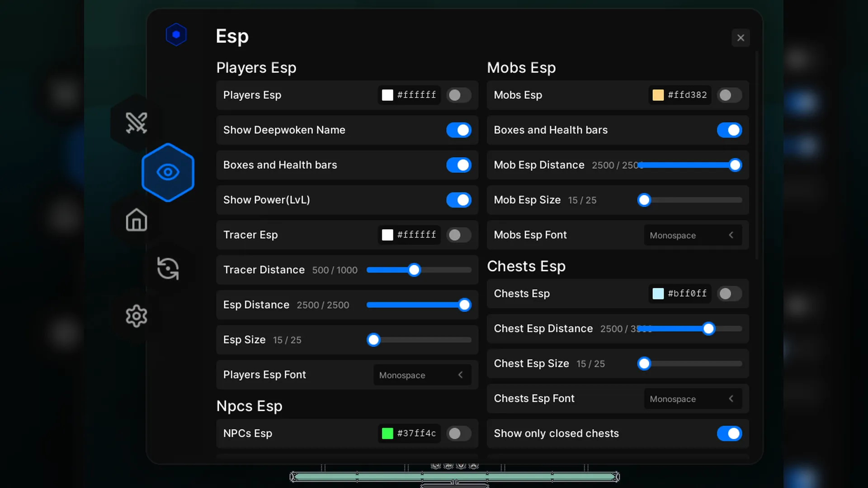Open the gear settings section
This screenshot has width=868, height=488.
136,316
